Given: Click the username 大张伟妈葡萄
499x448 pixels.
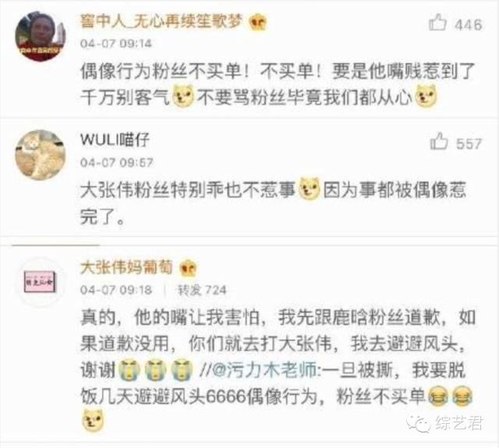Looking at the screenshot, I should 126,267.
